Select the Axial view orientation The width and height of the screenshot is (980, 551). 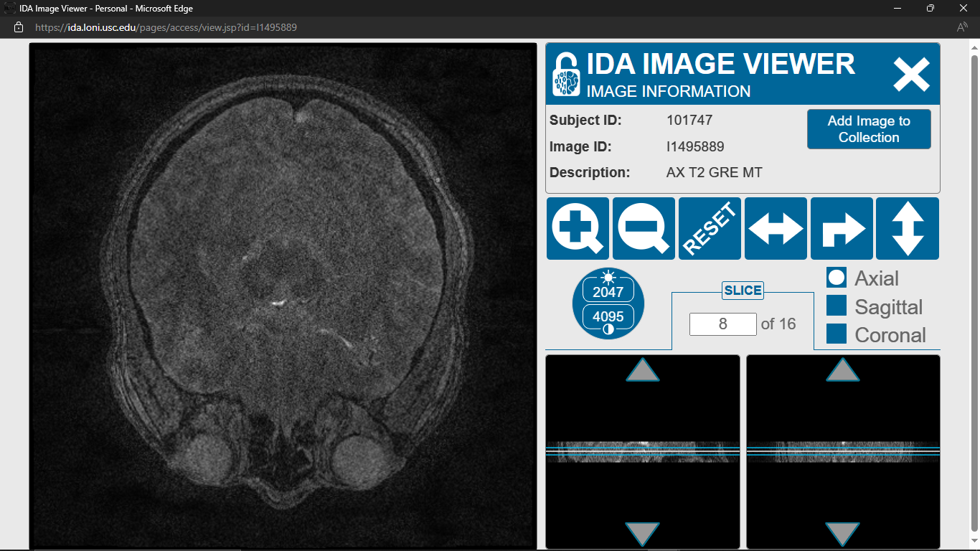(x=836, y=278)
